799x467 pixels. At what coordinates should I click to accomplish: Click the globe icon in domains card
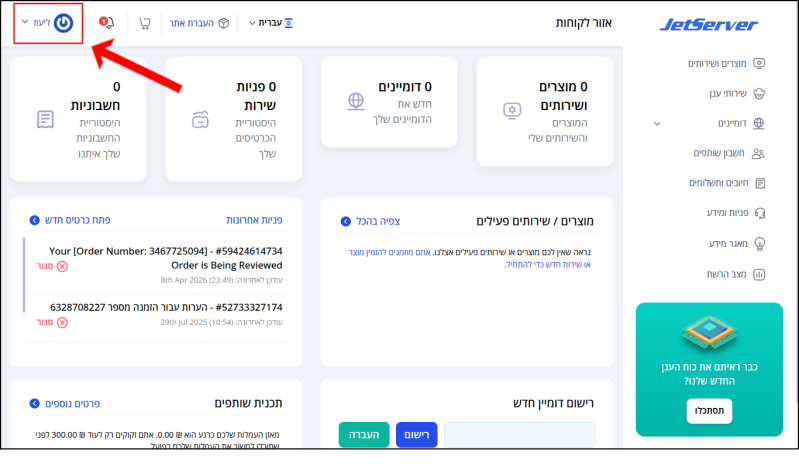356,101
